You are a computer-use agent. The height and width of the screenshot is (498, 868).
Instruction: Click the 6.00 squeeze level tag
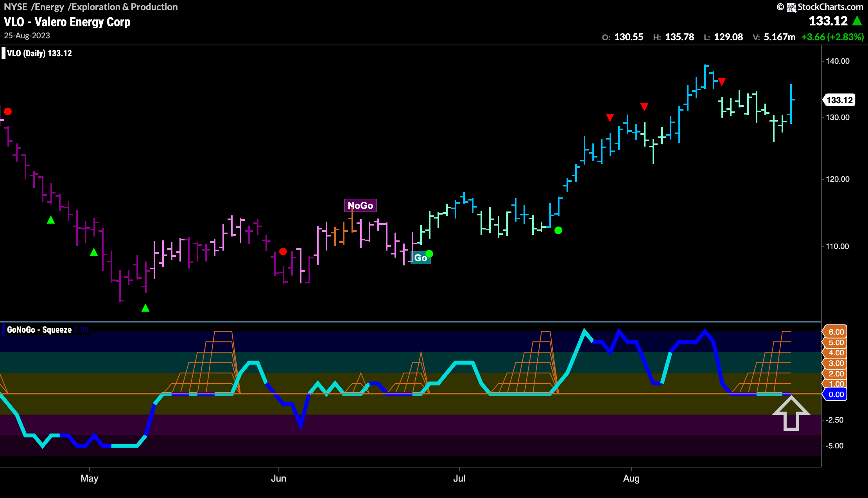pos(836,332)
